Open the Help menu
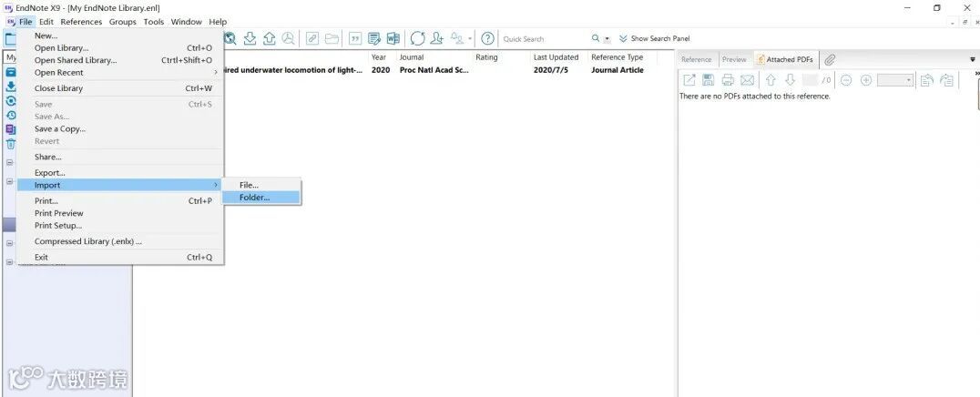The image size is (980, 397). [218, 22]
